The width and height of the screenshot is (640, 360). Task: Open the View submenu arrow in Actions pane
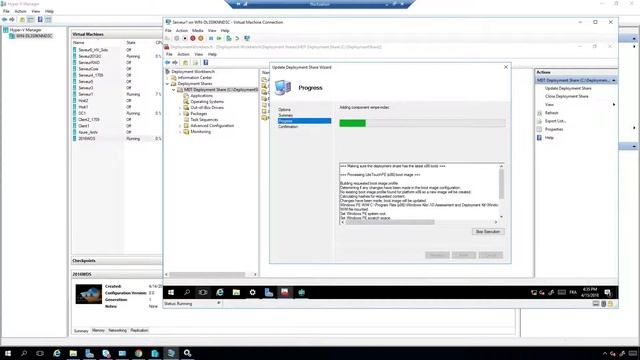[x=613, y=105]
